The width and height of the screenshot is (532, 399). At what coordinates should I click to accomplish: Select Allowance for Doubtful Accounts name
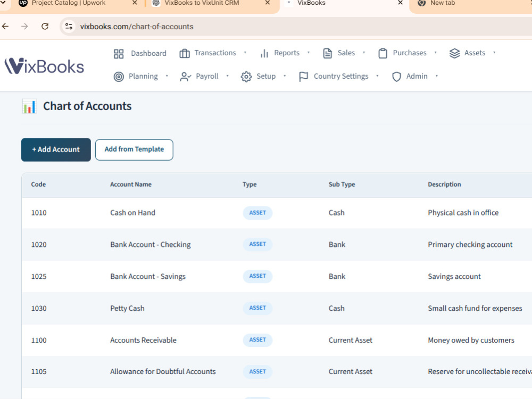coord(163,372)
